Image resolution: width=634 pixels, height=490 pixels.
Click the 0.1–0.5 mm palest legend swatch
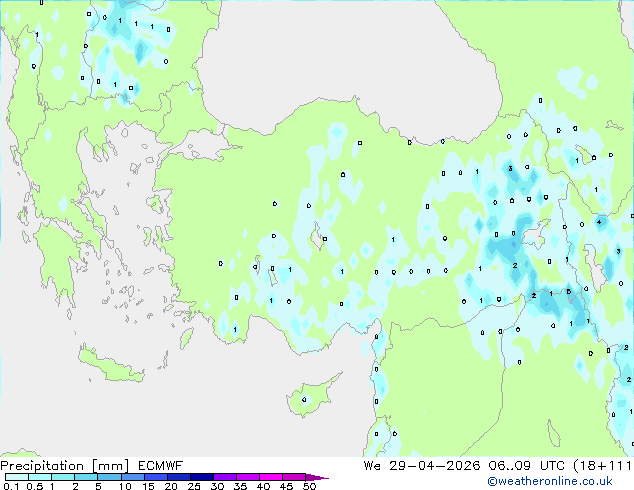click(17, 477)
